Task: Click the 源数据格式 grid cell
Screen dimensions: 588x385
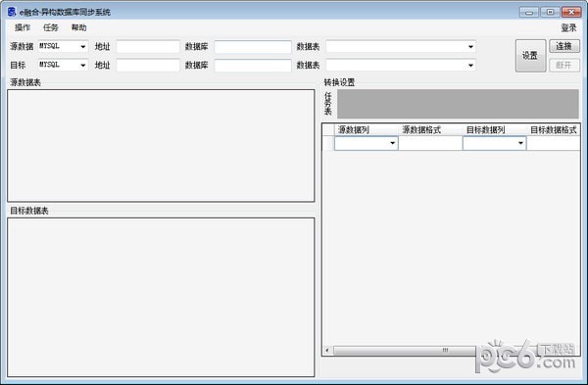Action: 430,143
